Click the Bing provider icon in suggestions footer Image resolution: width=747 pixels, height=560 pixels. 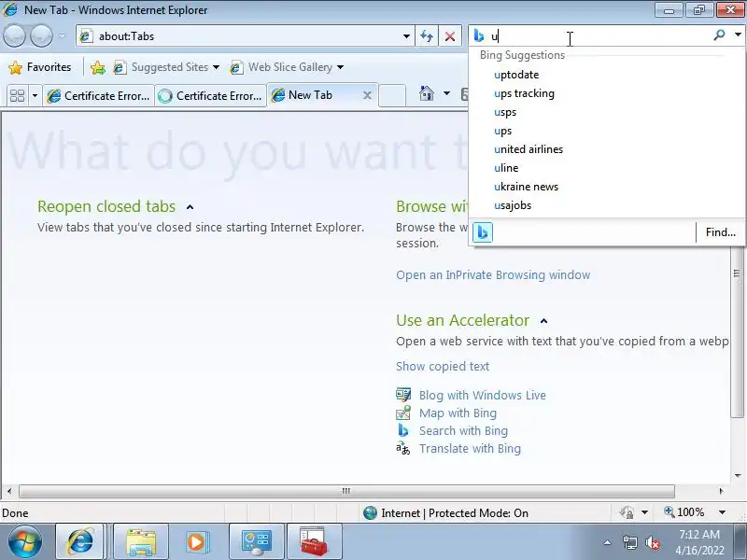click(482, 232)
